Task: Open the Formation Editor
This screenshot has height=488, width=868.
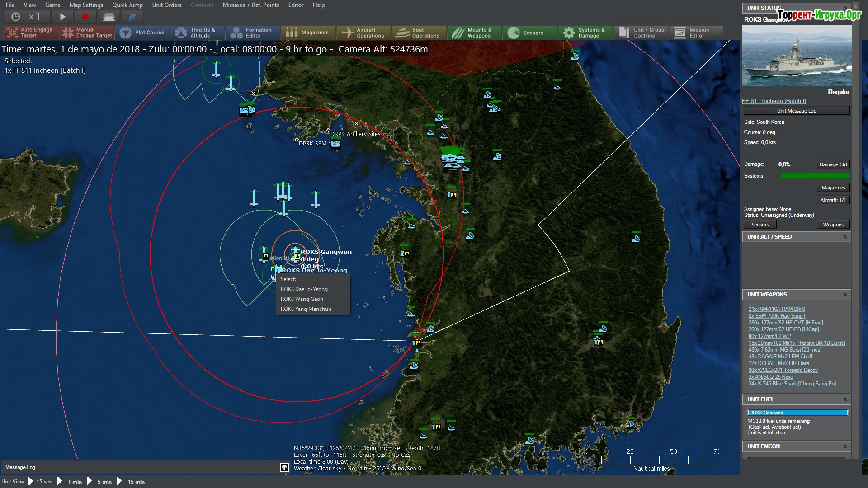Action: pos(252,33)
